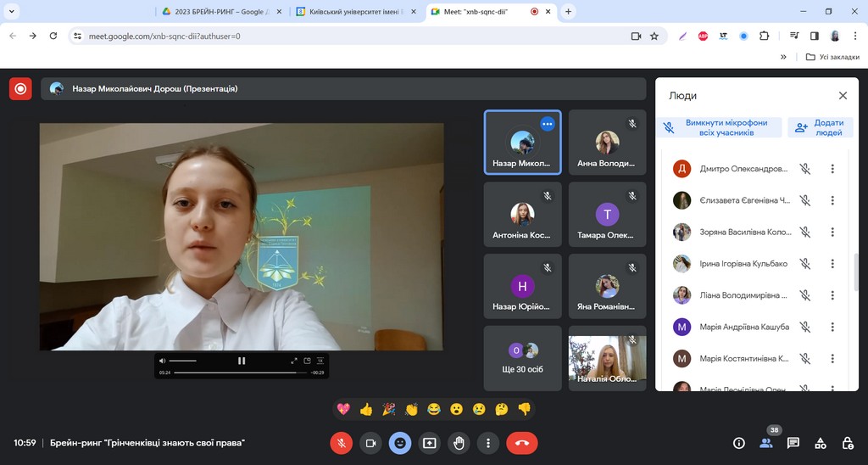The image size is (868, 465).
Task: Open meeting details info icon
Action: (738, 443)
